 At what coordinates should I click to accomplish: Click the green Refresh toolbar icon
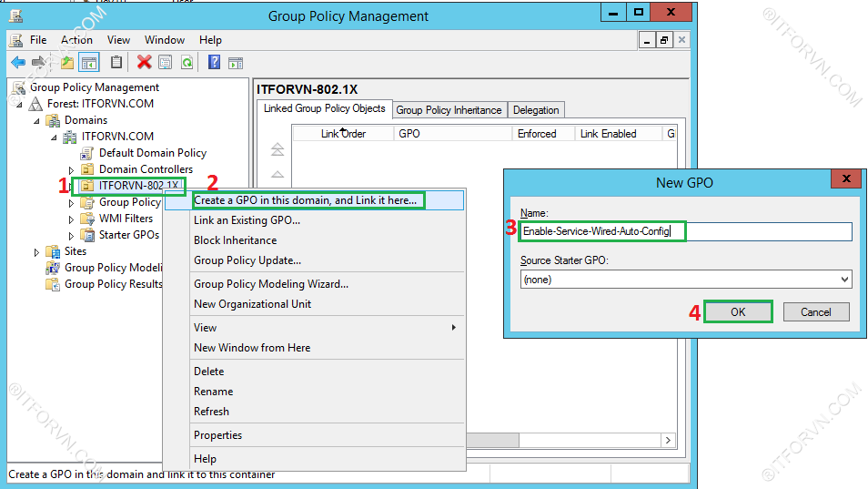tap(187, 62)
